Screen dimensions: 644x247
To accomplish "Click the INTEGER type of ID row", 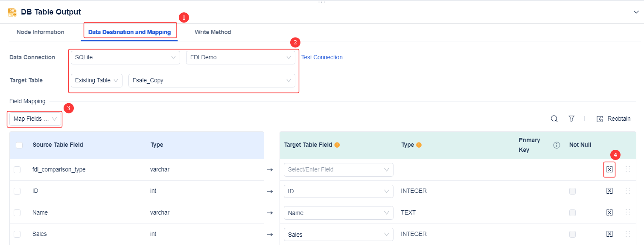I will pyautogui.click(x=414, y=191).
